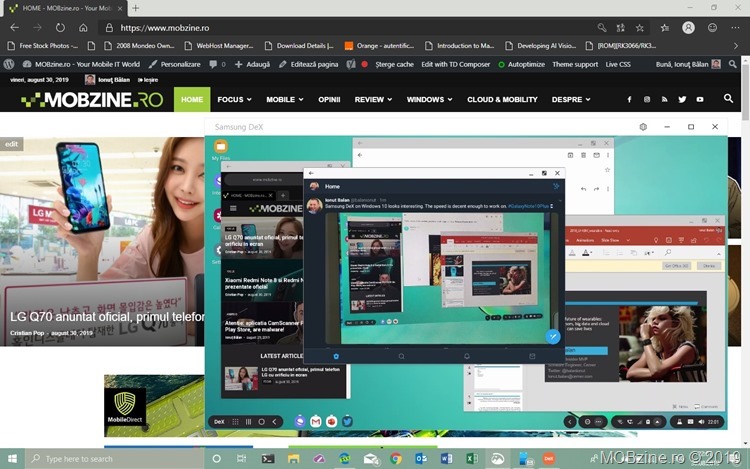Open Chrome from Windows taskbar

pos(396,459)
